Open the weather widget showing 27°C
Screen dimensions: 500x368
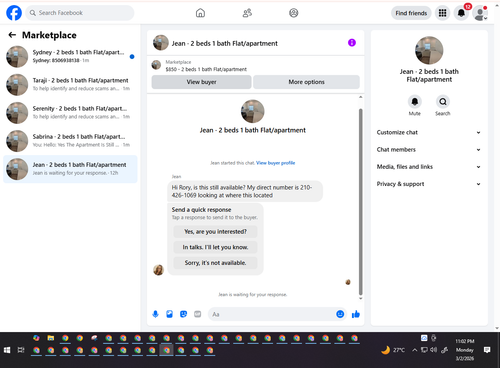click(393, 350)
